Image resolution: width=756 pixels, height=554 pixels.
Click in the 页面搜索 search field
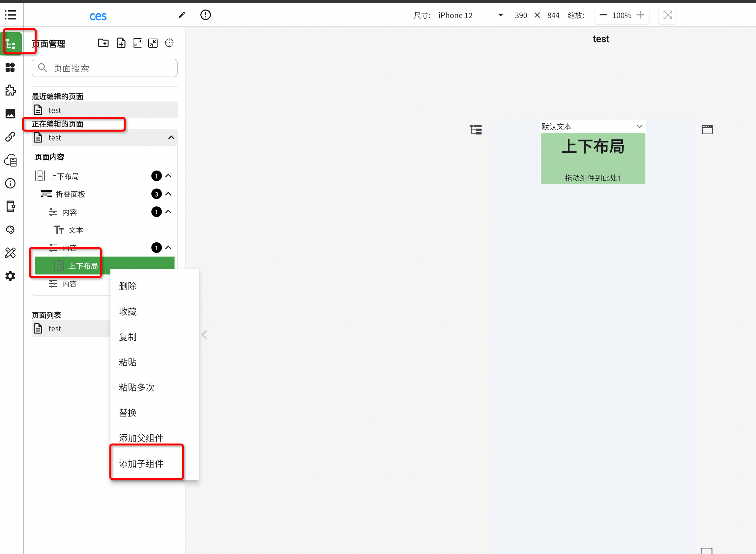click(104, 68)
